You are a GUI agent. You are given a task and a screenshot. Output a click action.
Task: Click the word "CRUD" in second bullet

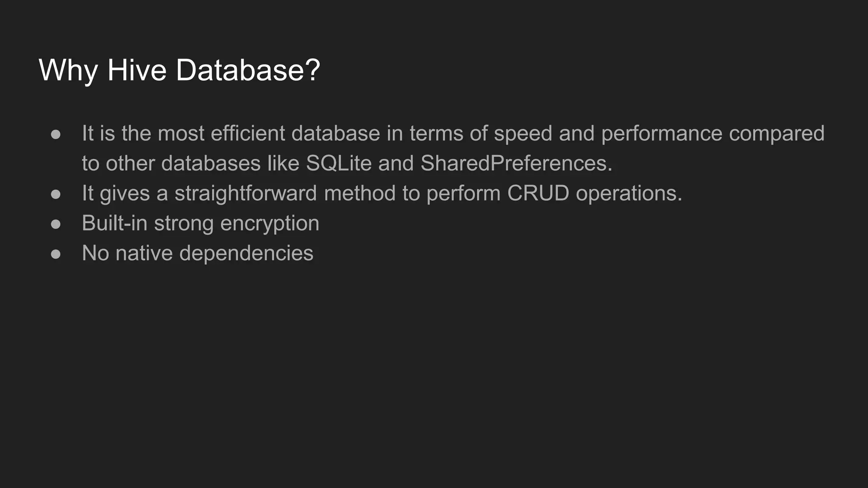pyautogui.click(x=538, y=193)
